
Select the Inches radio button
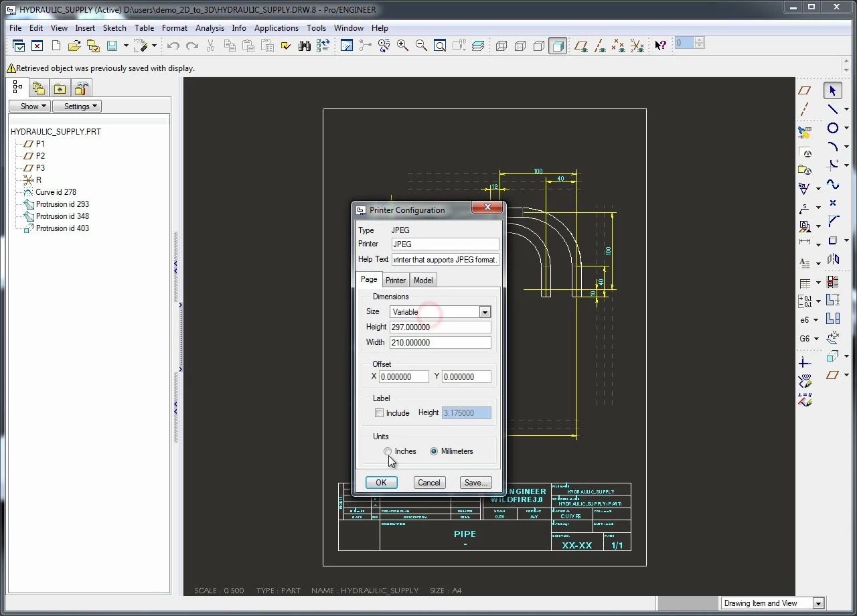388,451
